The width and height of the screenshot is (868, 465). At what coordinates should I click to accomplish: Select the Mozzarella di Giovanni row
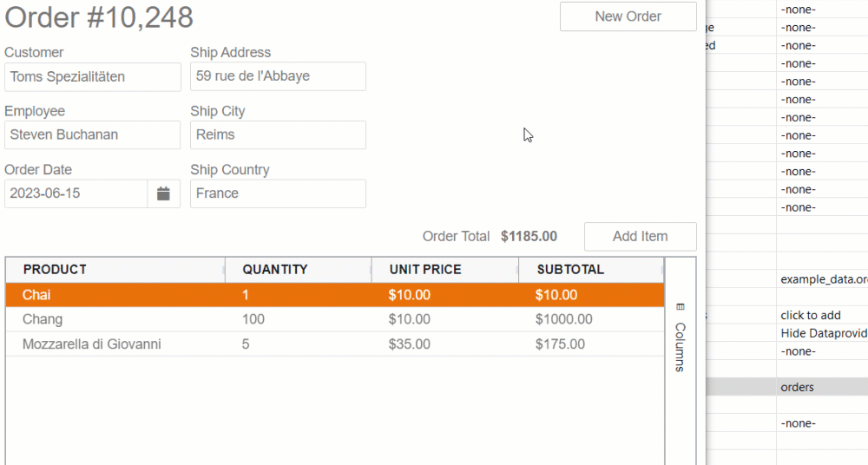point(91,344)
